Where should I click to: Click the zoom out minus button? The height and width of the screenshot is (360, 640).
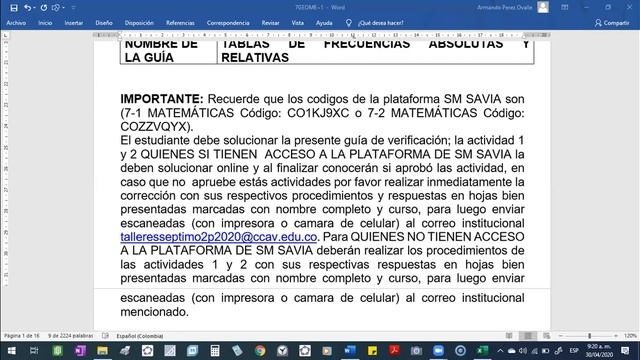coord(561,336)
